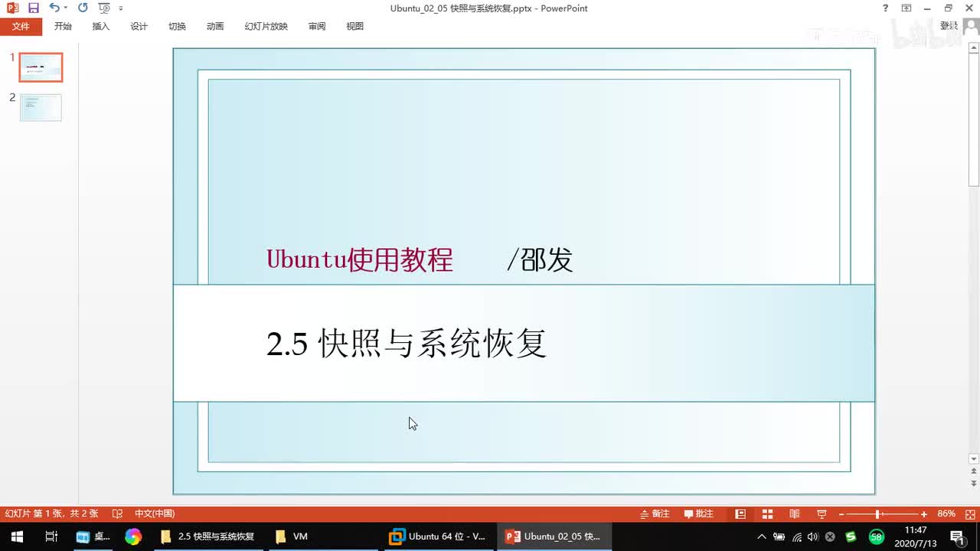Click the volume speaker tray icon
This screenshot has height=551, width=980.
click(x=813, y=536)
